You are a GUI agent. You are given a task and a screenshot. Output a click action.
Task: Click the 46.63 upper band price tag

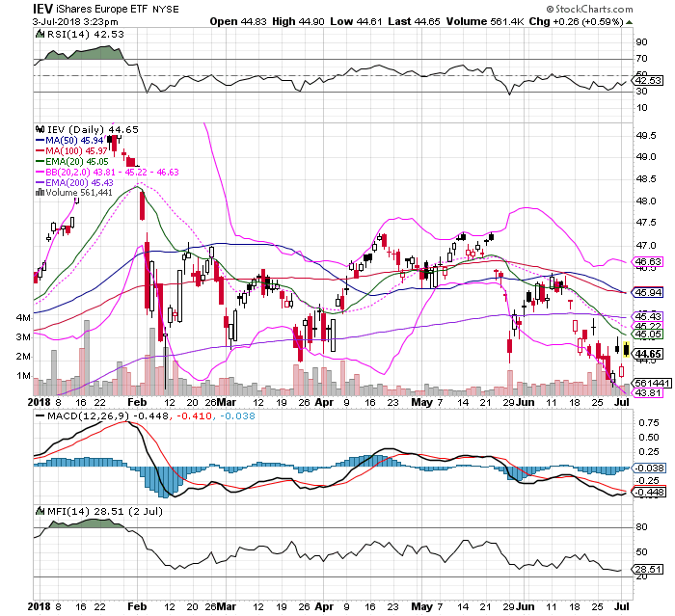coord(649,261)
